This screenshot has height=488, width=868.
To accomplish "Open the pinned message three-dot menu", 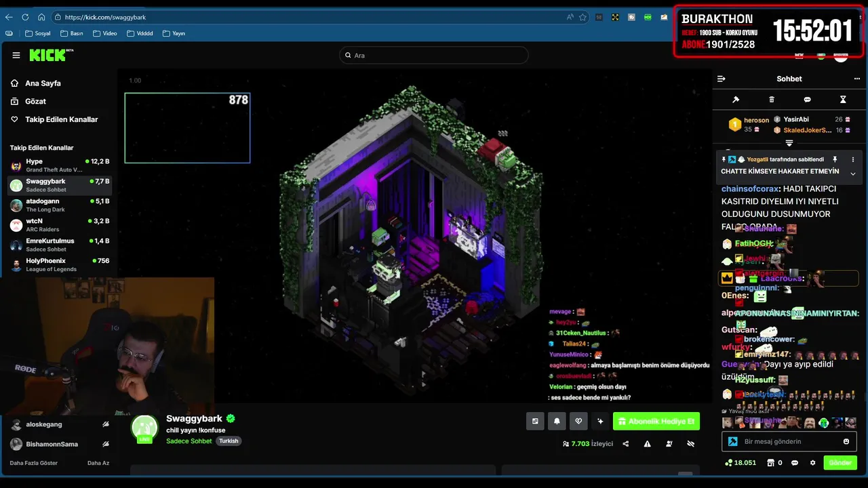I will pos(853,159).
